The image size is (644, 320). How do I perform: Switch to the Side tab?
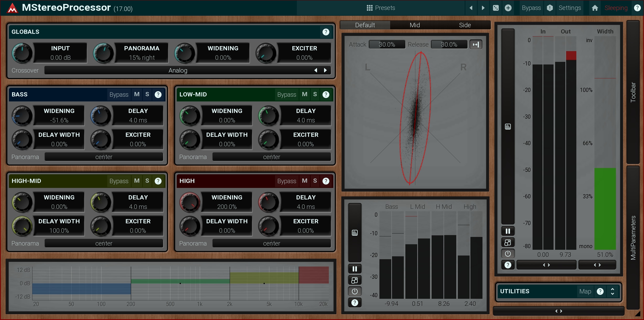pos(465,25)
